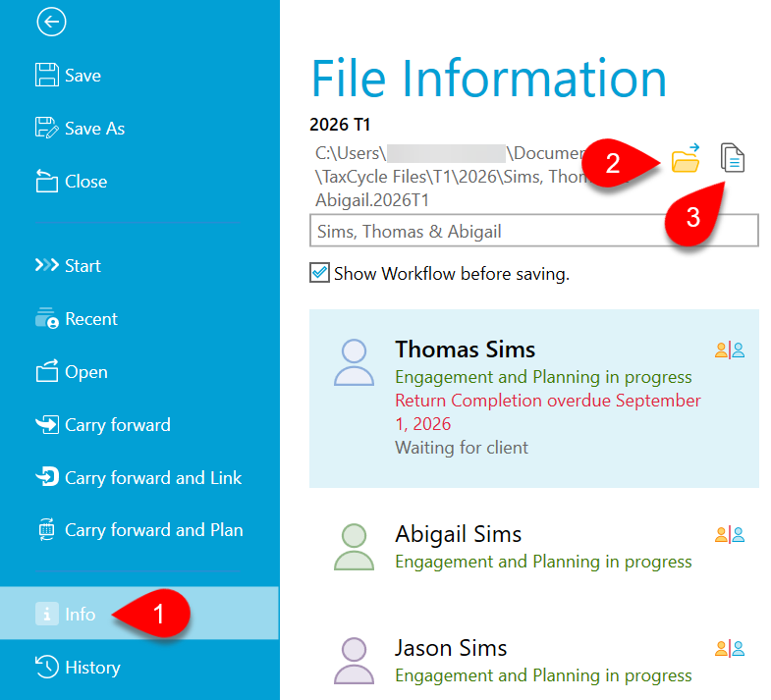Image resolution: width=771 pixels, height=700 pixels.
Task: Click family link icon beside Thomas Sims
Action: coord(730,350)
